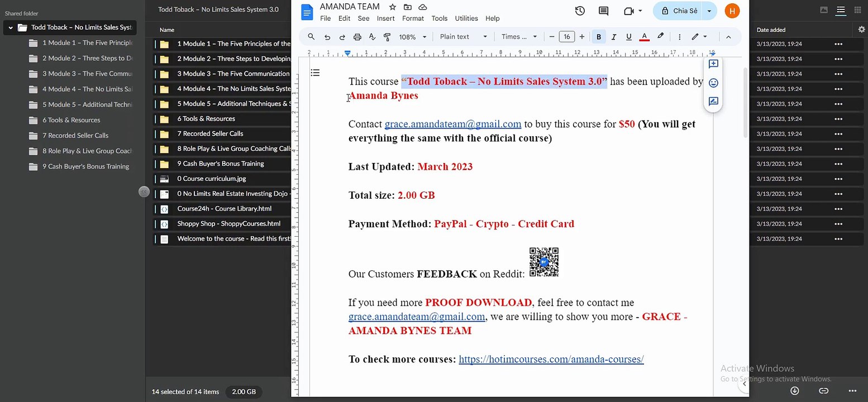Toggle bold formatting

(x=599, y=37)
